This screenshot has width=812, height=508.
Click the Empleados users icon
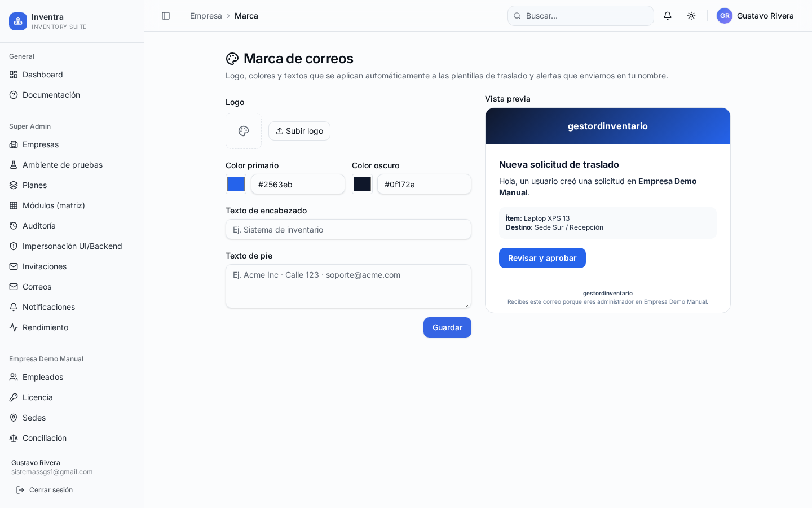point(14,377)
